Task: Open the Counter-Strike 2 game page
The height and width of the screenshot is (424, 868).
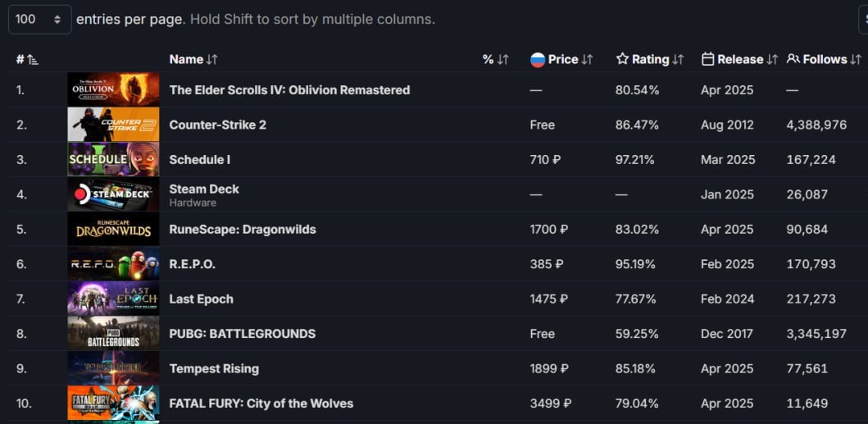Action: [217, 125]
